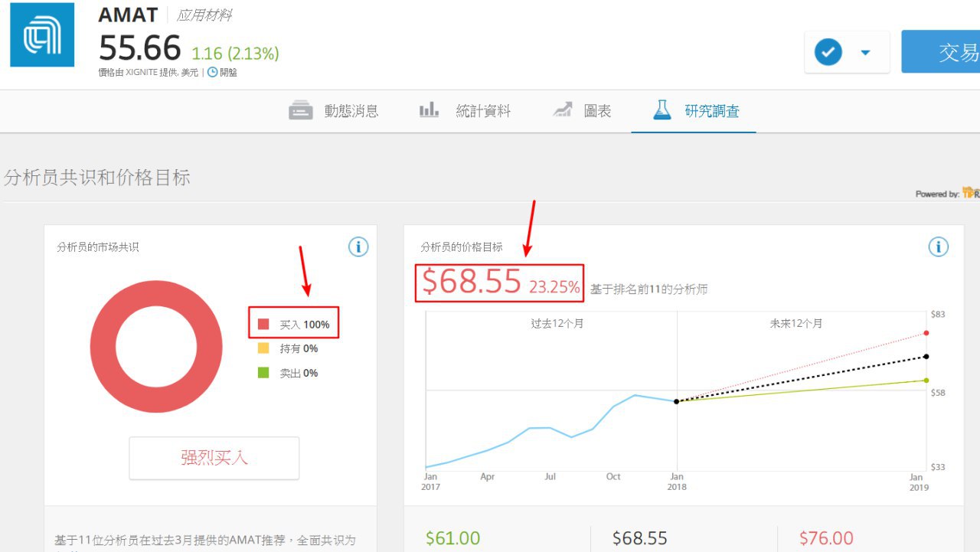Click the 未来12个月 chart section label

tap(796, 324)
